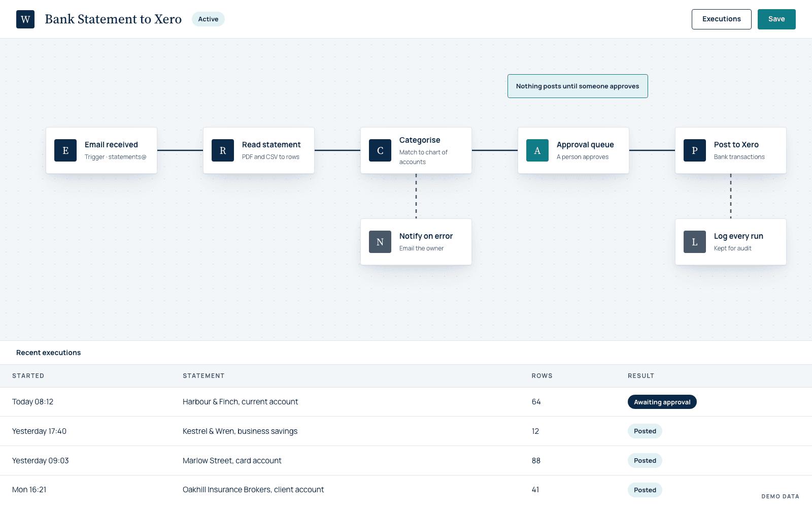Click the 'A person approves' subtitle
The image size is (812, 508).
583,157
